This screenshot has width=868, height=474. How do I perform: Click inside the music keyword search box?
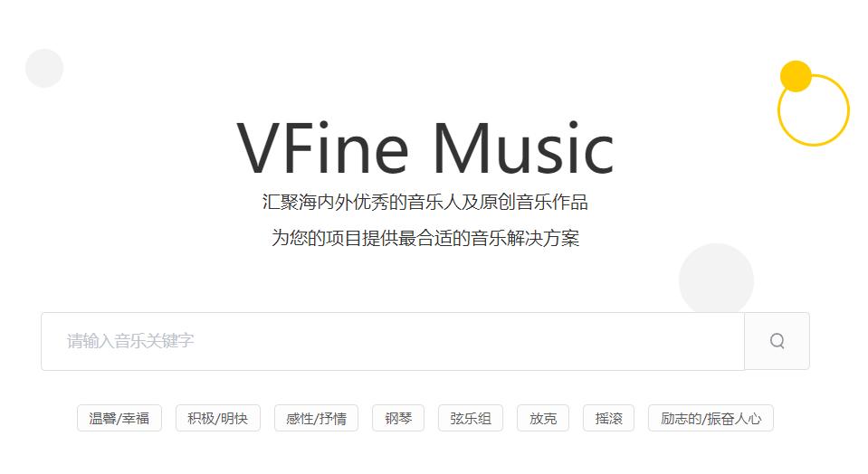(393, 341)
